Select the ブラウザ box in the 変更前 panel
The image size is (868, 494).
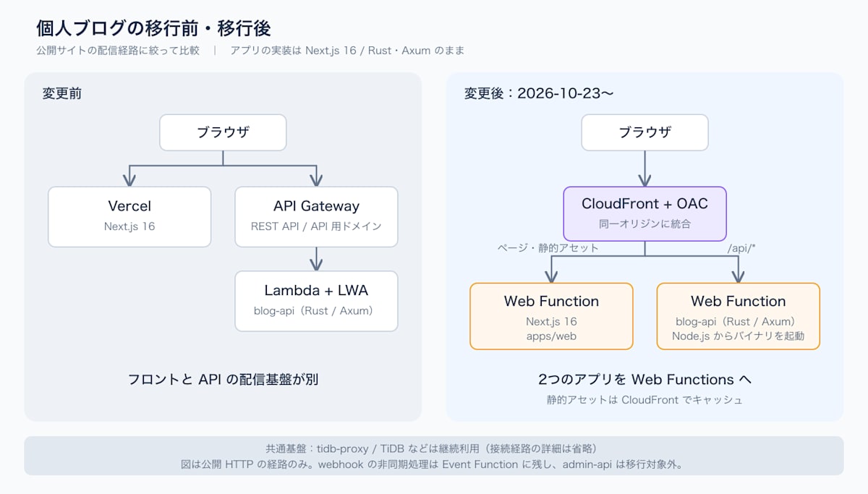(223, 132)
